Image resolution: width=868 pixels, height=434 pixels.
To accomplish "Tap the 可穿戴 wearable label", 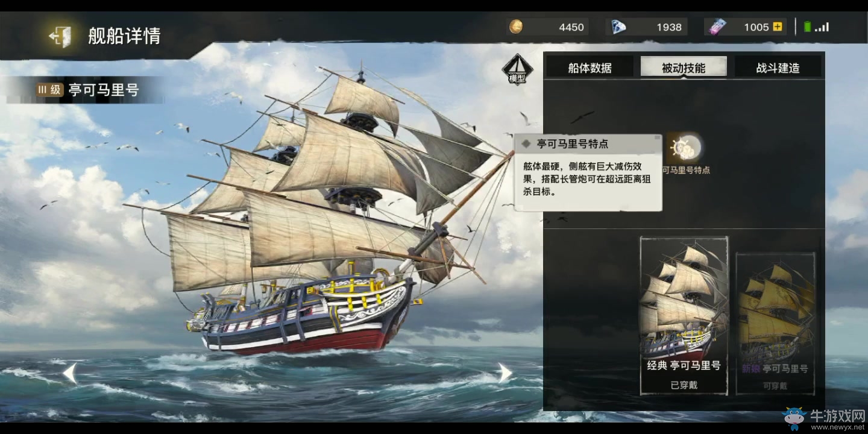I will 775,385.
